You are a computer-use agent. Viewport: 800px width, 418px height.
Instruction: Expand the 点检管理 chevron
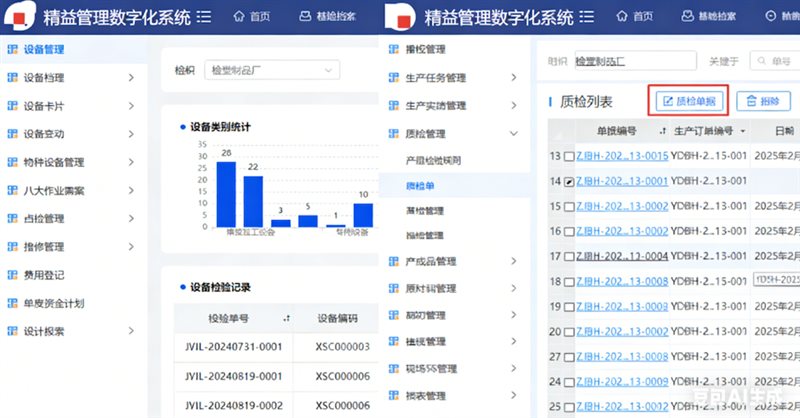(131, 218)
